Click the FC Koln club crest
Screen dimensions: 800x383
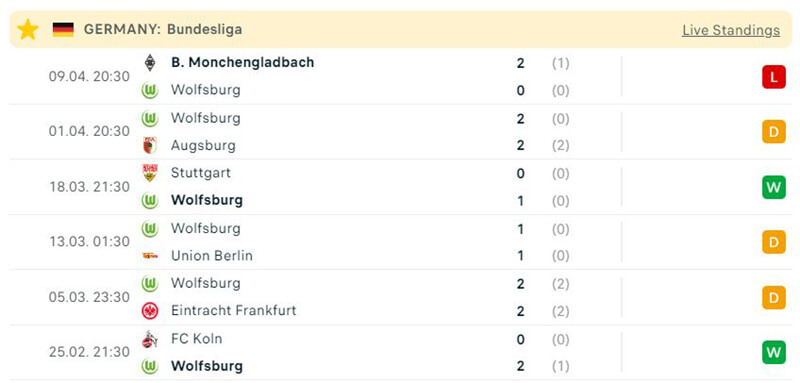pos(150,339)
